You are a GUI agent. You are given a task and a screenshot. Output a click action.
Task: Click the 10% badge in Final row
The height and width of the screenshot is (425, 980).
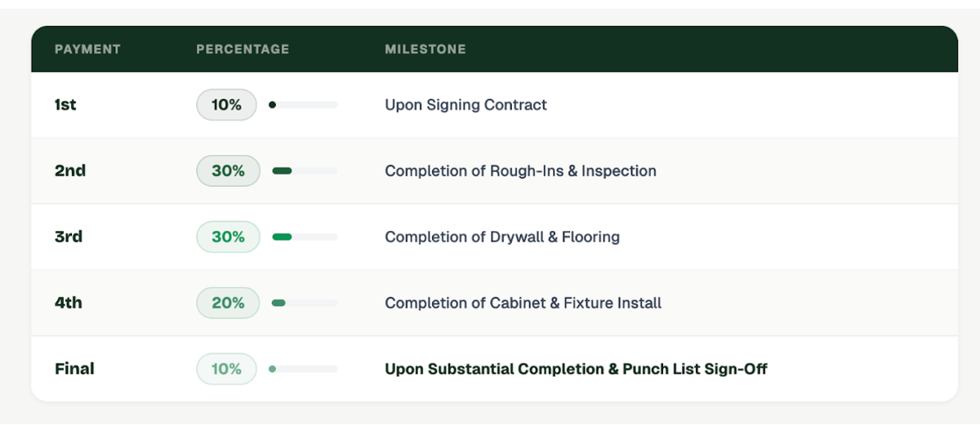pos(226,370)
